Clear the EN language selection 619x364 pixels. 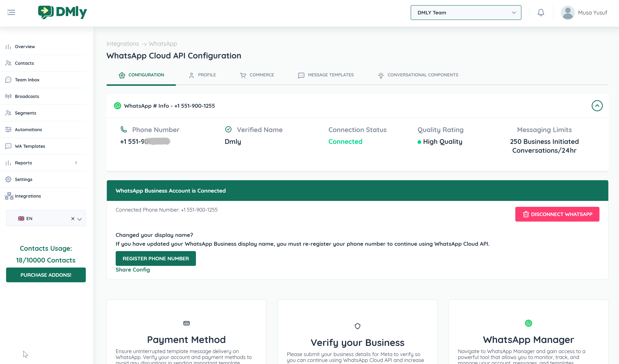point(73,219)
